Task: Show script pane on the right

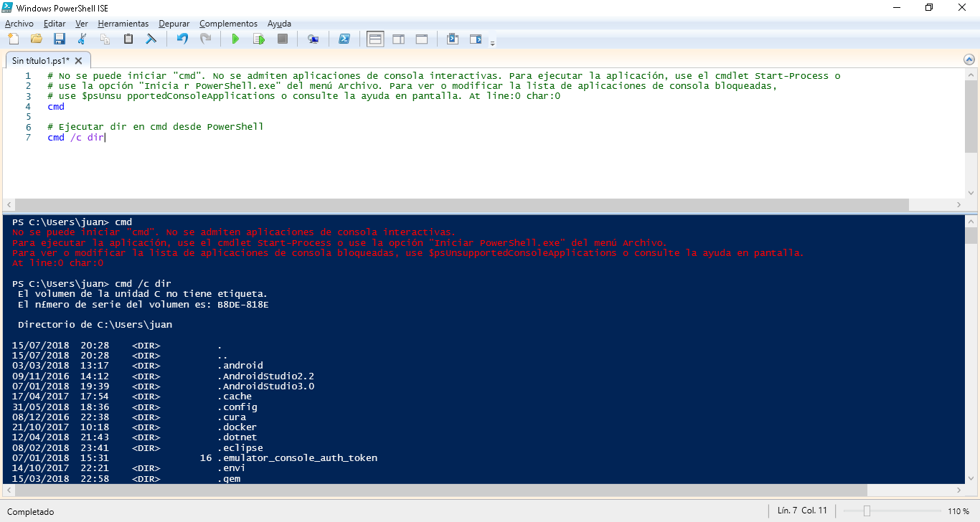Action: [398, 39]
